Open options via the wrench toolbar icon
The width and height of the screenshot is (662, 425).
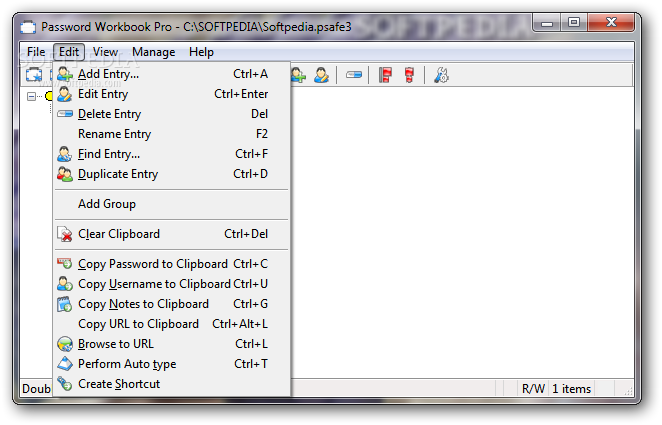[x=441, y=76]
